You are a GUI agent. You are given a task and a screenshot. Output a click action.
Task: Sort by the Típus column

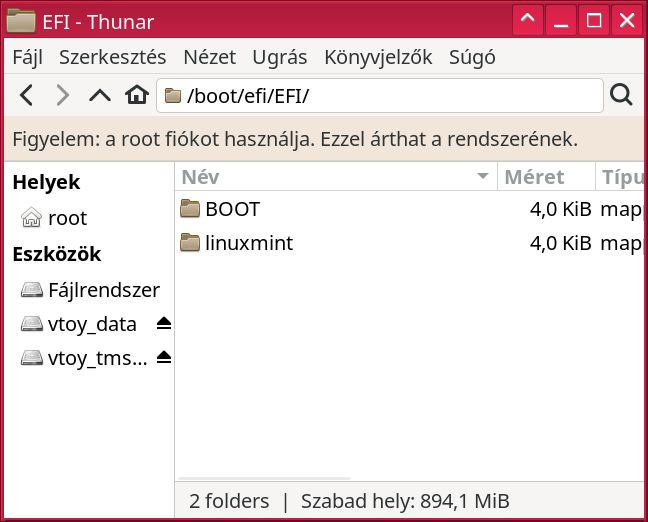coord(620,177)
